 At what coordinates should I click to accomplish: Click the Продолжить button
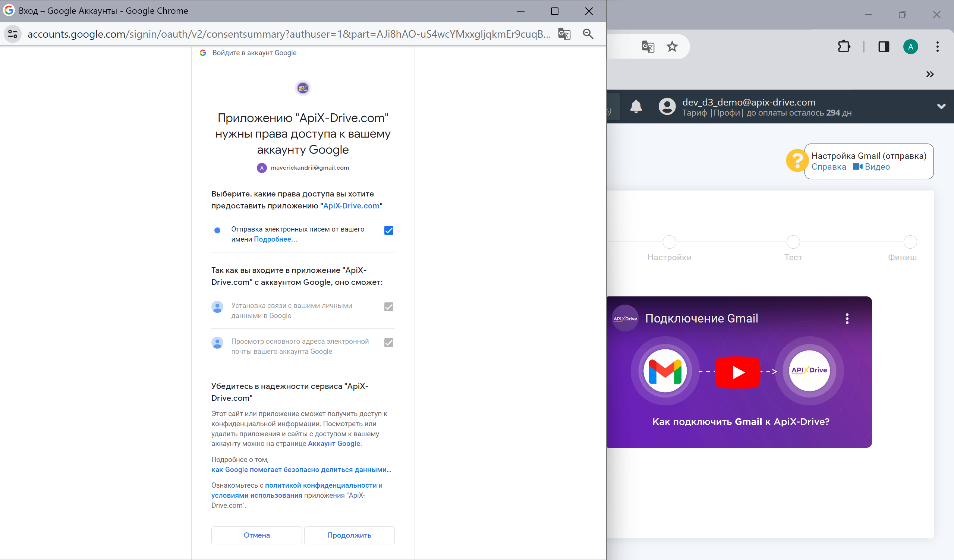point(349,535)
